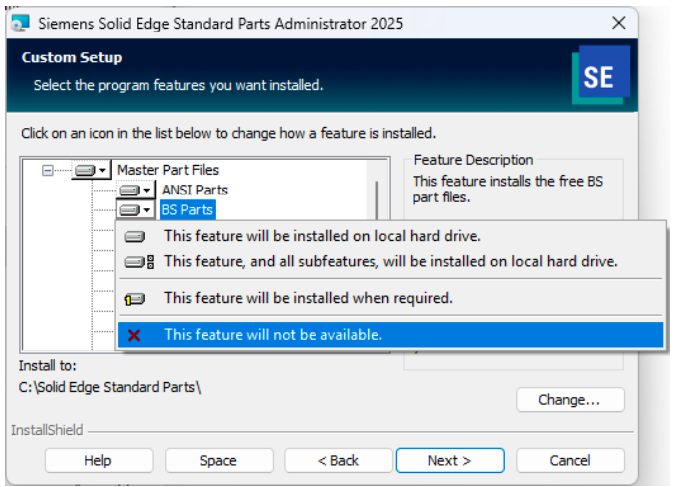Screen dimensions: 677x487
Task: Select BS Parts in feature tree
Action: 187,210
